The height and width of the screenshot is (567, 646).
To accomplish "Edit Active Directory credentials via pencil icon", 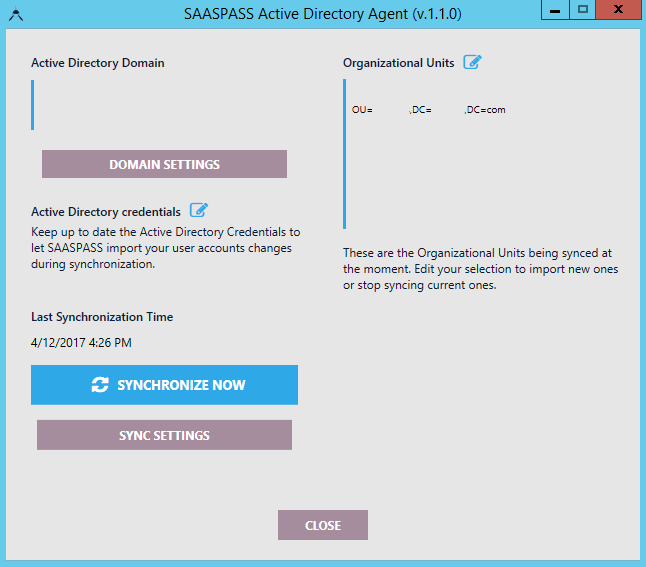I will (199, 210).
